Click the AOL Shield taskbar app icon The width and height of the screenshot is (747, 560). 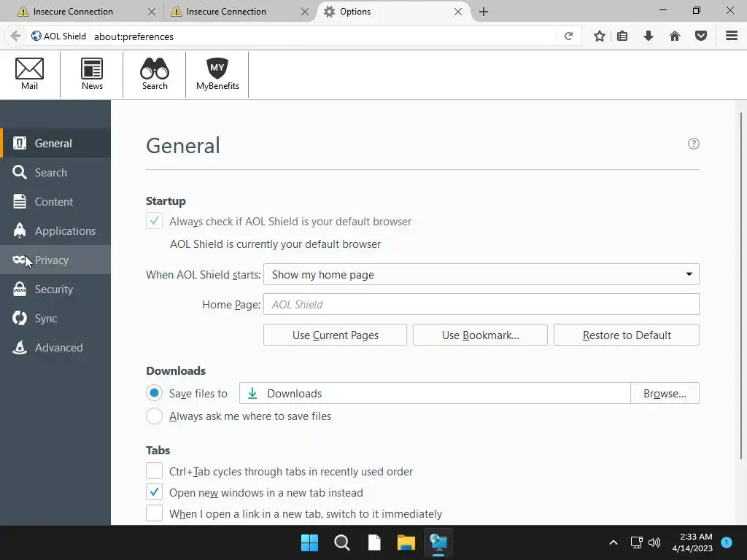tap(438, 542)
